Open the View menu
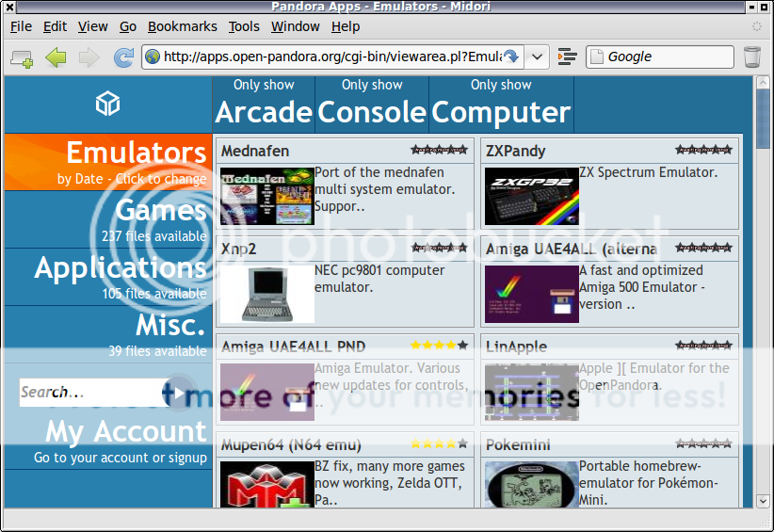This screenshot has width=774, height=532. (92, 26)
